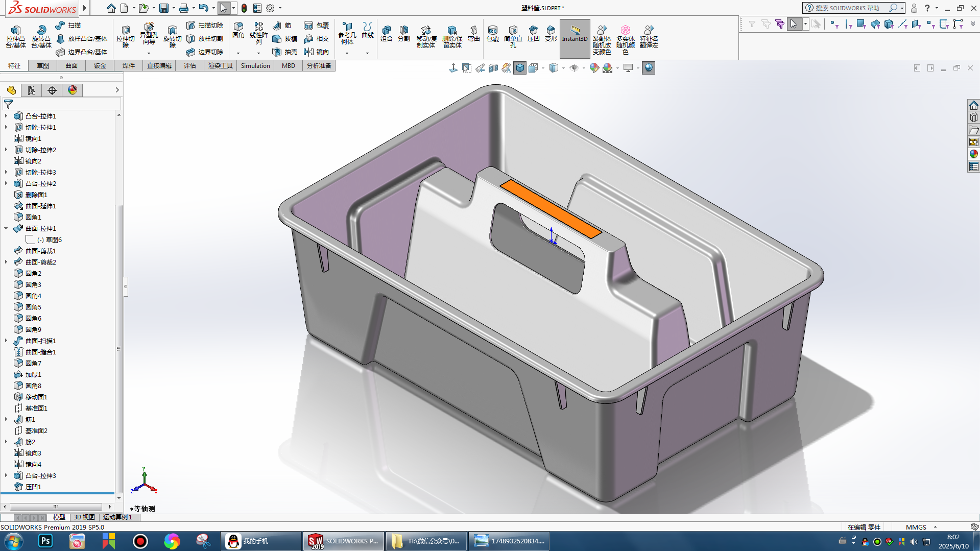This screenshot has width=980, height=551.
Task: Toggle the edges selection filter
Action: coord(848,24)
